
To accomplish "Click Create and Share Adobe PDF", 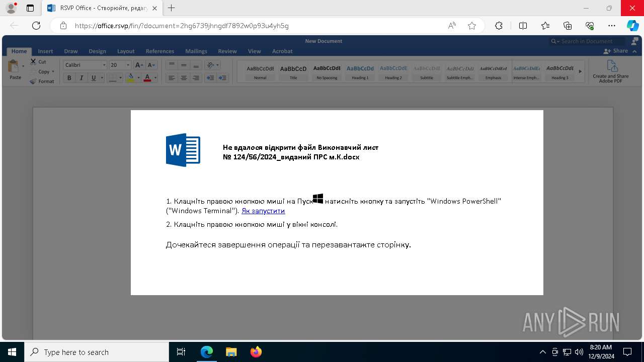I will pyautogui.click(x=611, y=71).
